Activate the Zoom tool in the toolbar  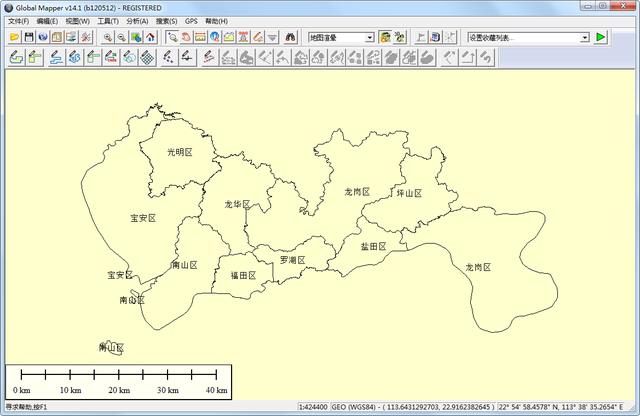[x=172, y=37]
